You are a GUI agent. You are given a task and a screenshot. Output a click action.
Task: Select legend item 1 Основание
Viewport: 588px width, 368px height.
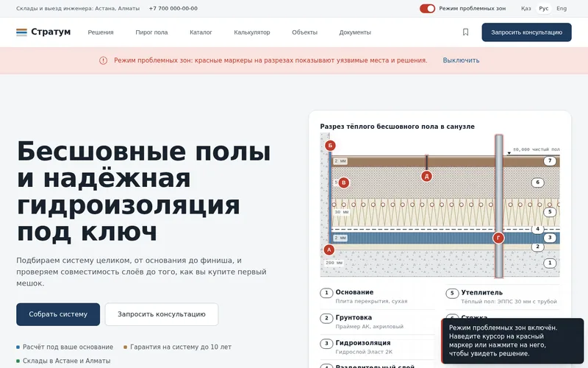click(377, 297)
